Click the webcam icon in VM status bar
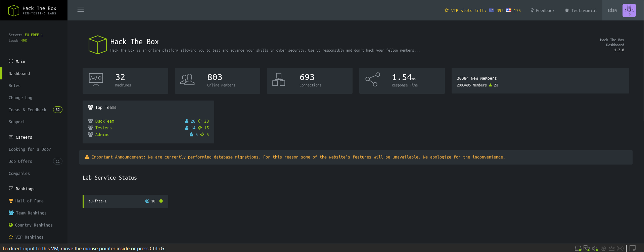644x252 pixels. coord(603,248)
